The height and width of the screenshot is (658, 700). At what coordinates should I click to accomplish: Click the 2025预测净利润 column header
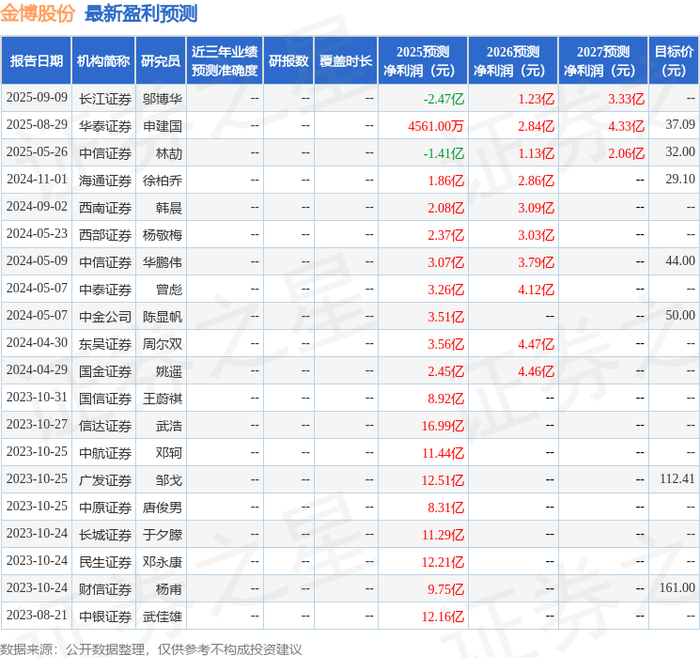click(423, 61)
